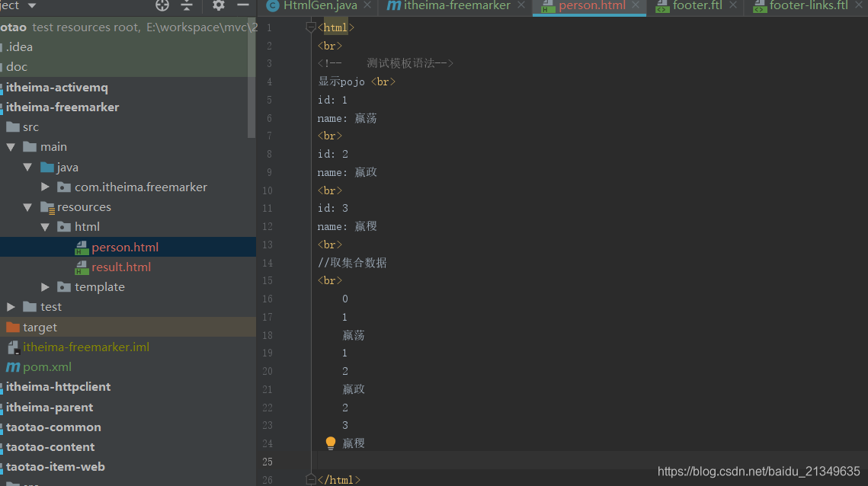Click the blue java source folder icon
This screenshot has width=868, height=486.
(x=47, y=167)
